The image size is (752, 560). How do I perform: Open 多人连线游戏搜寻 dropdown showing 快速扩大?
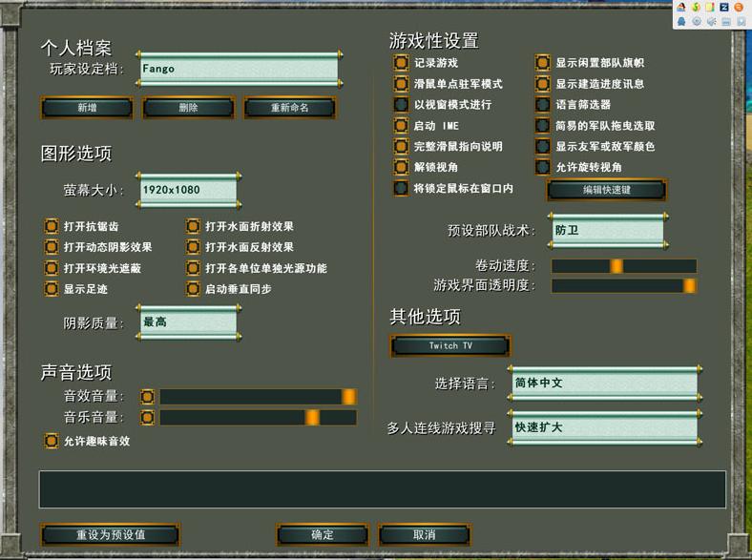pos(604,427)
